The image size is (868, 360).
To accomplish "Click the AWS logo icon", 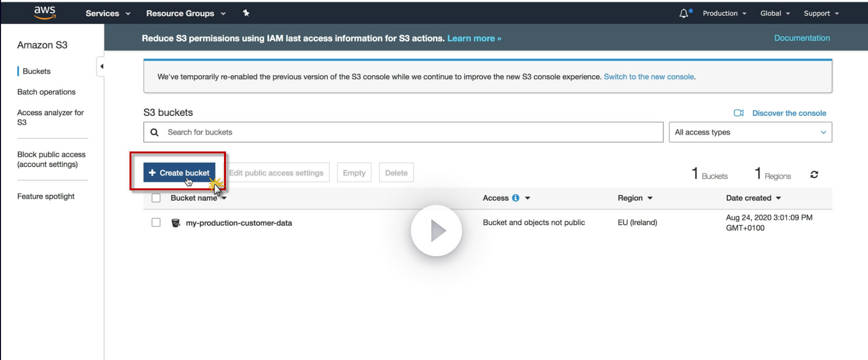I will 45,13.
